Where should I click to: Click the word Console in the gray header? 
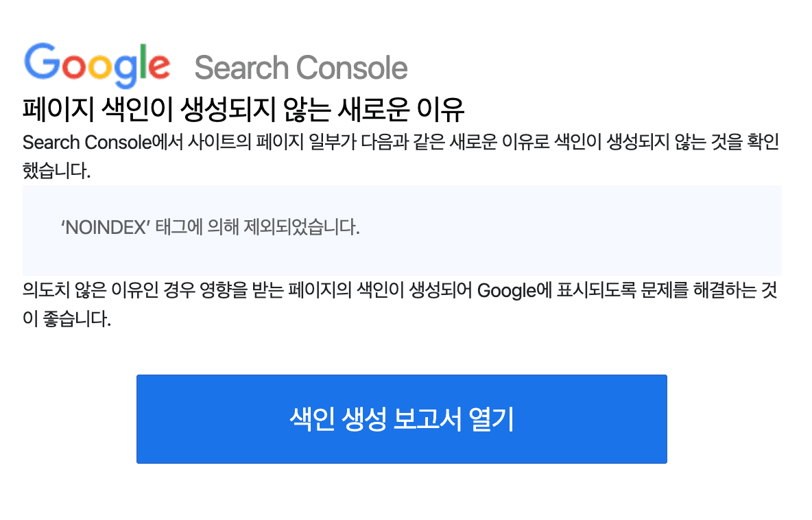coord(353,67)
